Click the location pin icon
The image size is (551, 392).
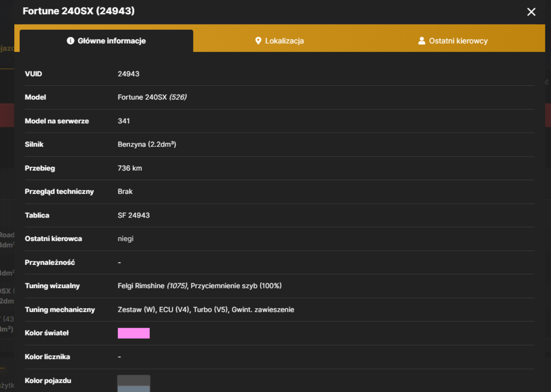tap(258, 41)
